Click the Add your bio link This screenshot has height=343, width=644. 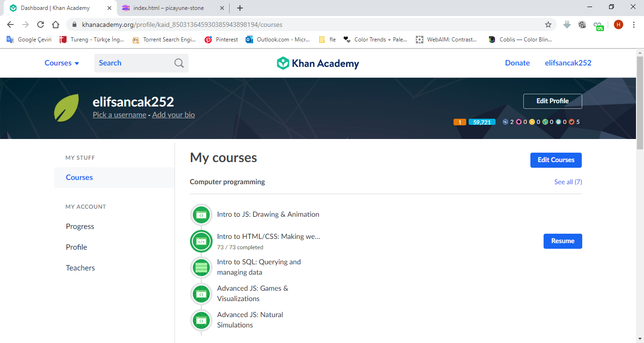[x=173, y=115]
